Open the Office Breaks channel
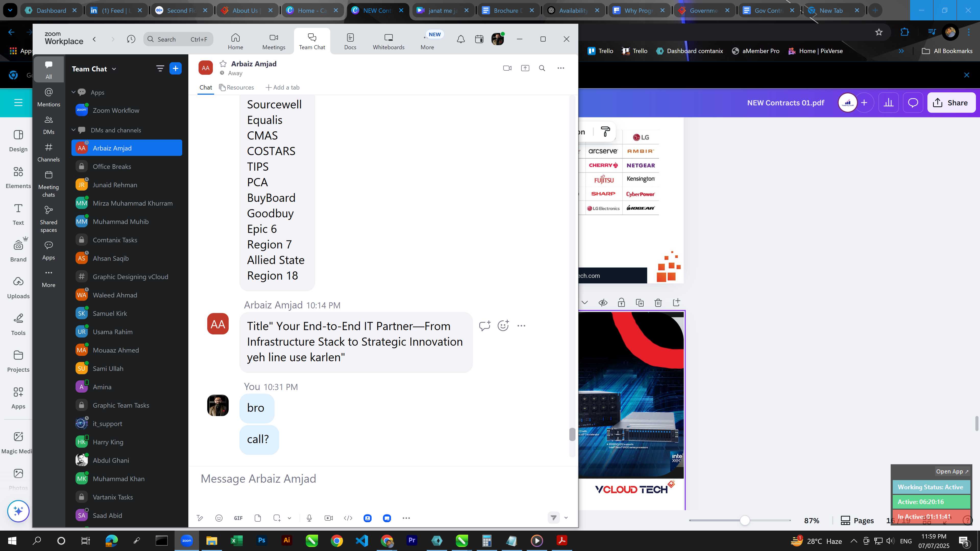Image resolution: width=980 pixels, height=551 pixels. [x=127, y=166]
